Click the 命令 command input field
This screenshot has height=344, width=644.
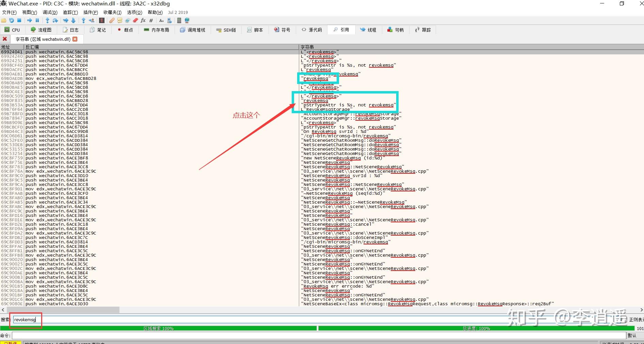[x=319, y=336]
